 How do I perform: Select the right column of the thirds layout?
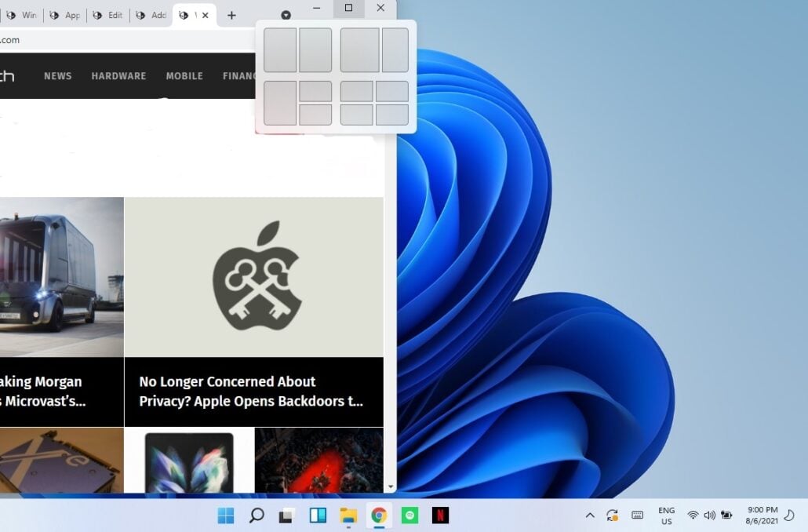395,49
